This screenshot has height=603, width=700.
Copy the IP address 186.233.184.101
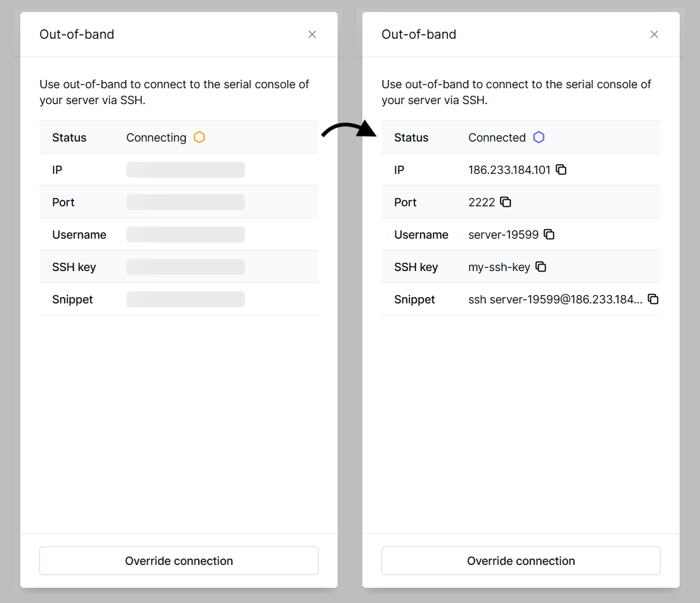click(561, 169)
